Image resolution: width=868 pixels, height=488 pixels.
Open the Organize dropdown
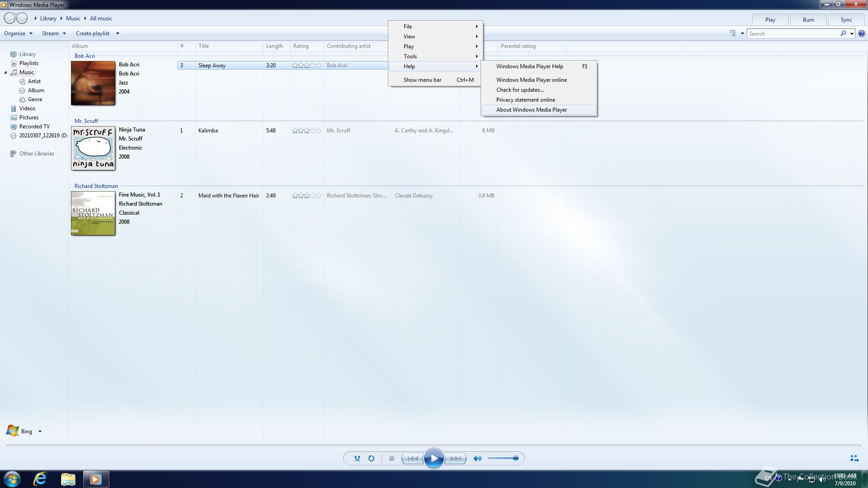tap(18, 33)
